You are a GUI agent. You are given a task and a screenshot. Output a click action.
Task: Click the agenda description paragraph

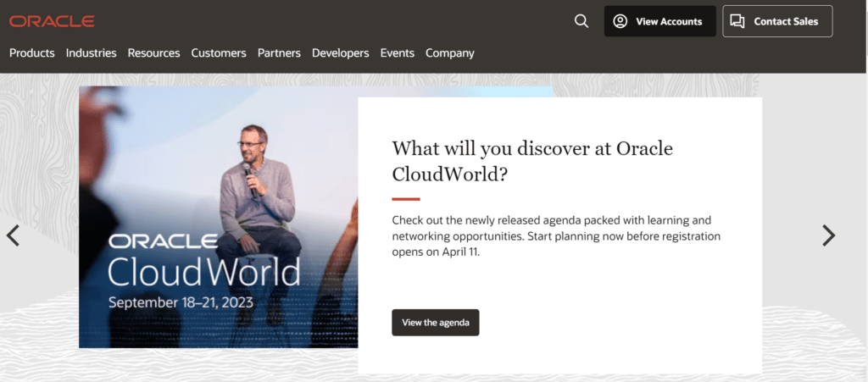(556, 235)
